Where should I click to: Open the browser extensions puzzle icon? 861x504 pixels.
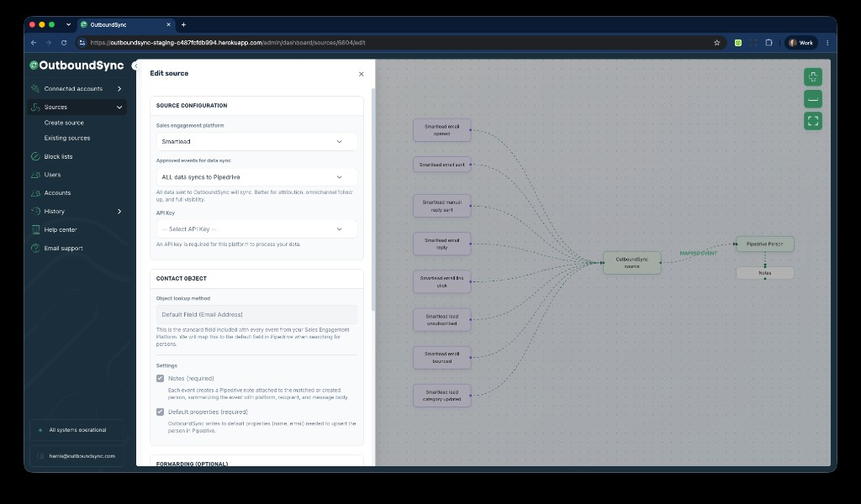point(769,43)
